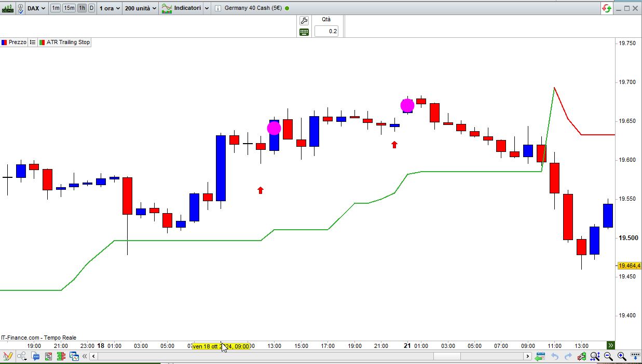
Task: Click the share icon in bottom toolbar
Action: (22, 356)
